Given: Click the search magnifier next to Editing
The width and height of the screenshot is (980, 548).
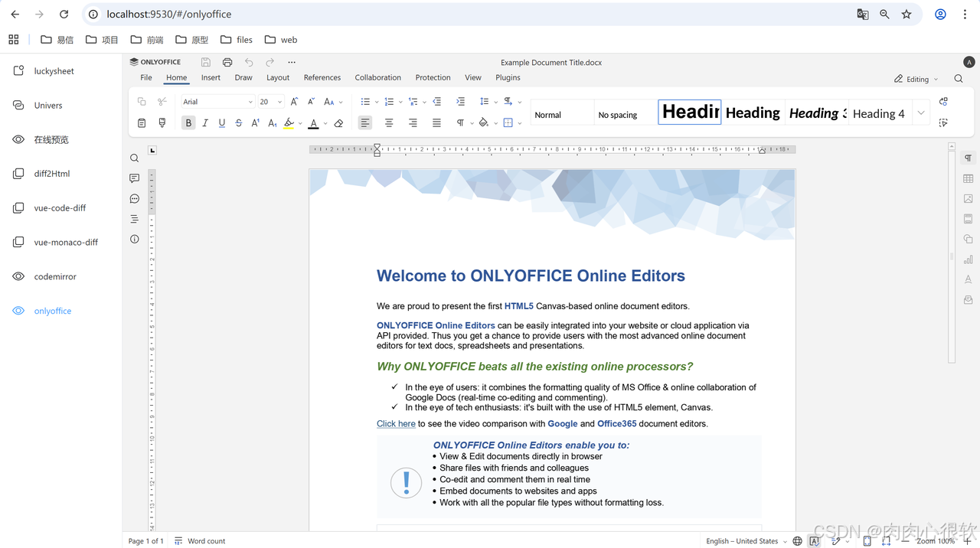Looking at the screenshot, I should click(x=959, y=79).
